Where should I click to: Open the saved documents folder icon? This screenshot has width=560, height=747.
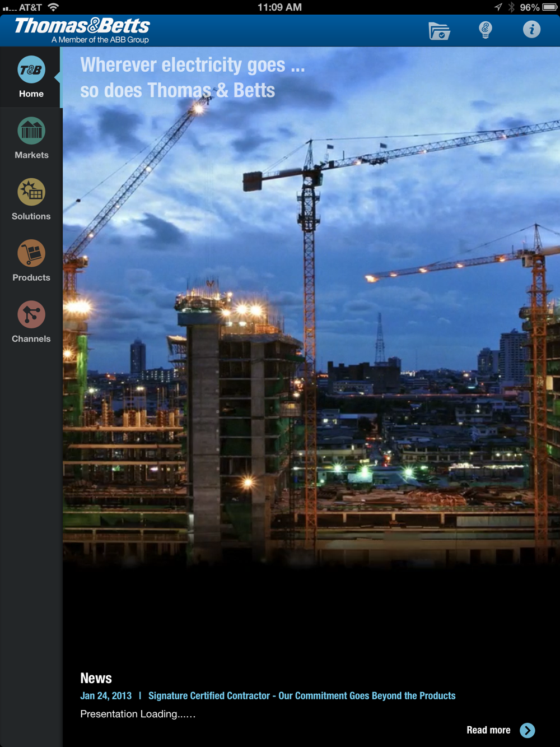[x=440, y=30]
